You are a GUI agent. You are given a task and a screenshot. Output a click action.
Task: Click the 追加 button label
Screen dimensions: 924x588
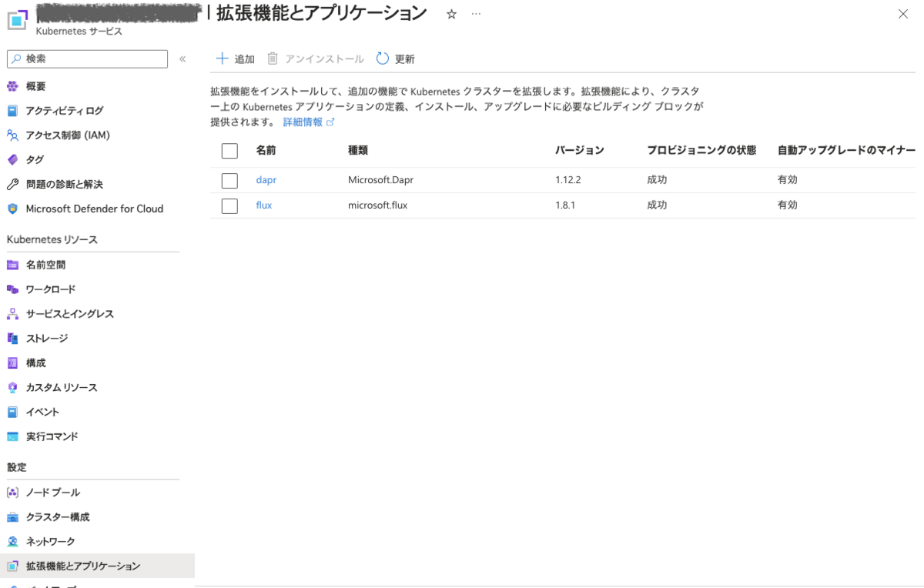[245, 59]
